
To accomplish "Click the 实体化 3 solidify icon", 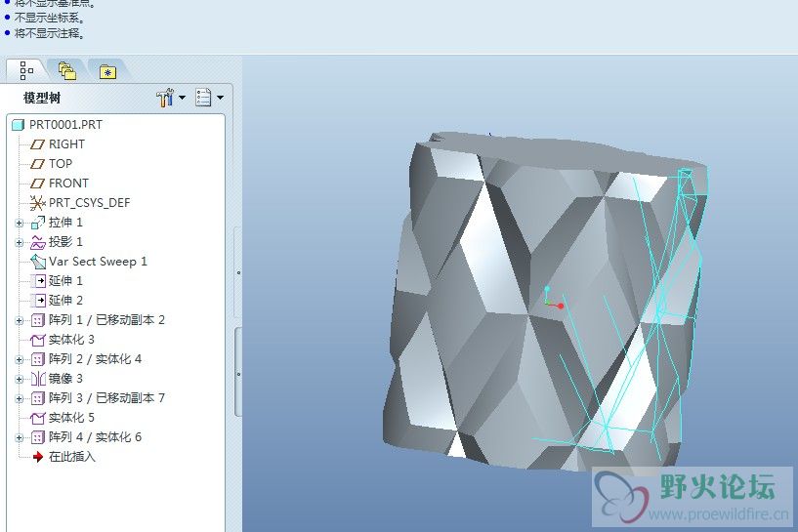I will click(38, 340).
